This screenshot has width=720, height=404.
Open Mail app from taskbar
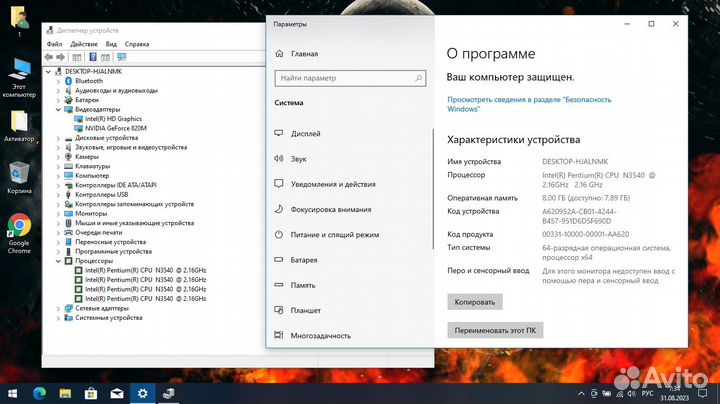click(117, 393)
